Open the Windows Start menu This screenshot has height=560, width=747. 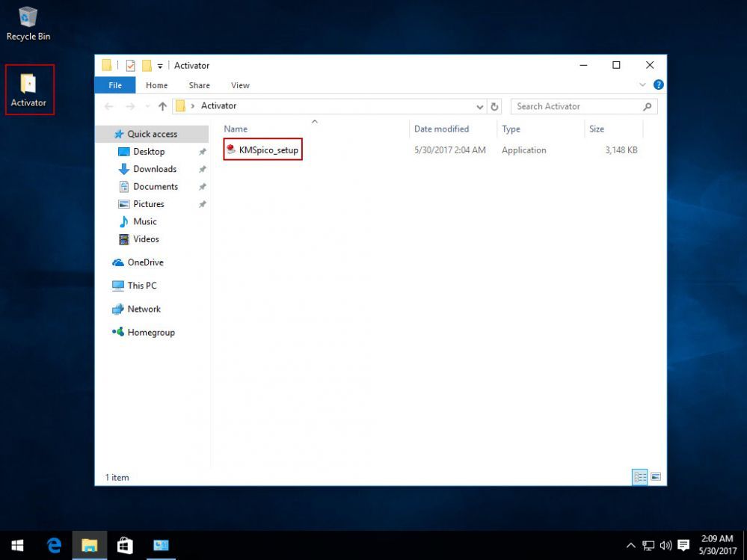(x=18, y=546)
